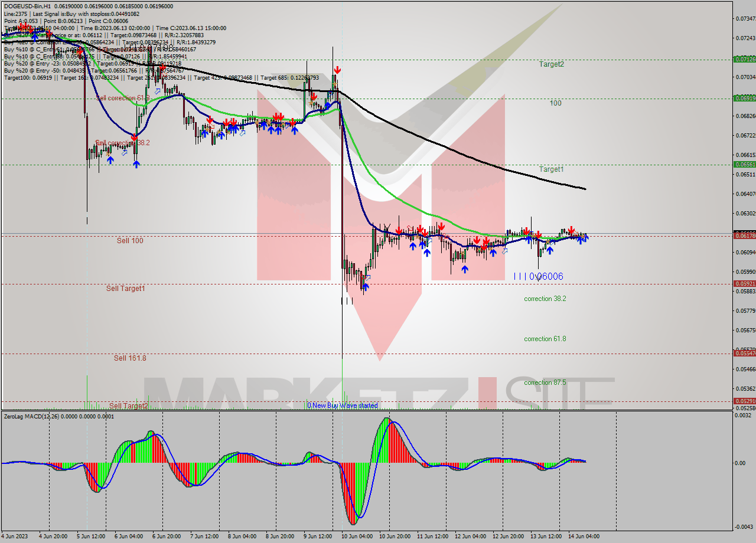The width and height of the screenshot is (756, 543).
Task: Click the red 0.05921 price tag
Action: point(744,283)
